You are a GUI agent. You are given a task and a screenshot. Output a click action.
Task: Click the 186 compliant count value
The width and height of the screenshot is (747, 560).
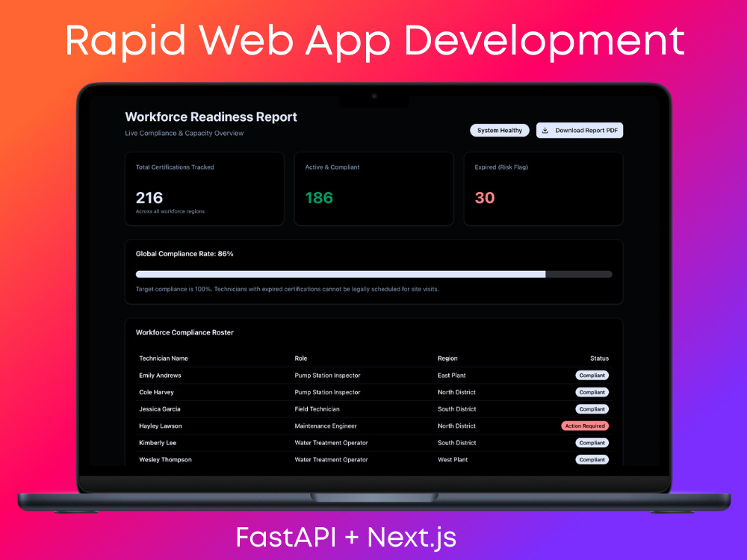319,198
